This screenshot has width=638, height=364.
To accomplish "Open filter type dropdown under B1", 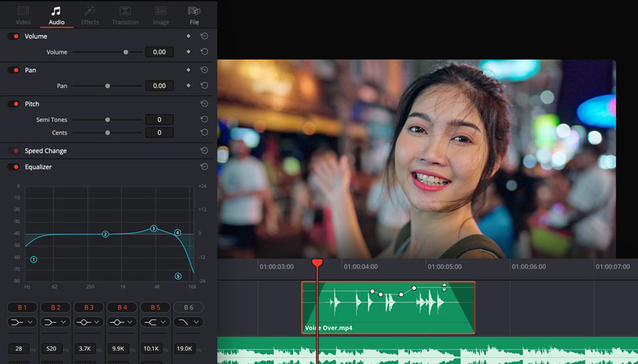I will pos(22,322).
